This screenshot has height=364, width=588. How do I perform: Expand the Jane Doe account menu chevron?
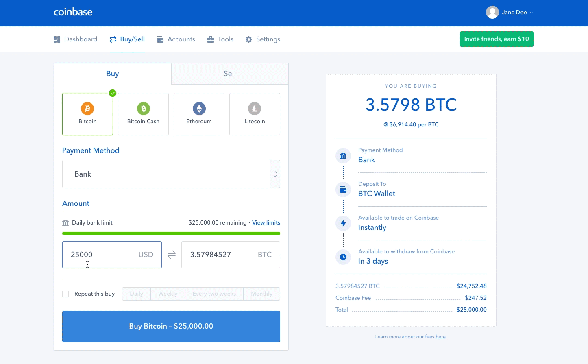pos(531,13)
